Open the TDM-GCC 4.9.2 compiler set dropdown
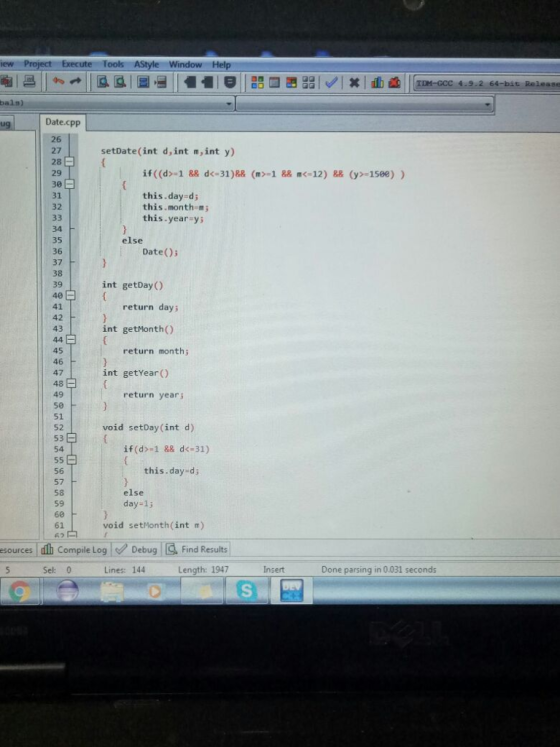560x747 pixels. tap(486, 83)
